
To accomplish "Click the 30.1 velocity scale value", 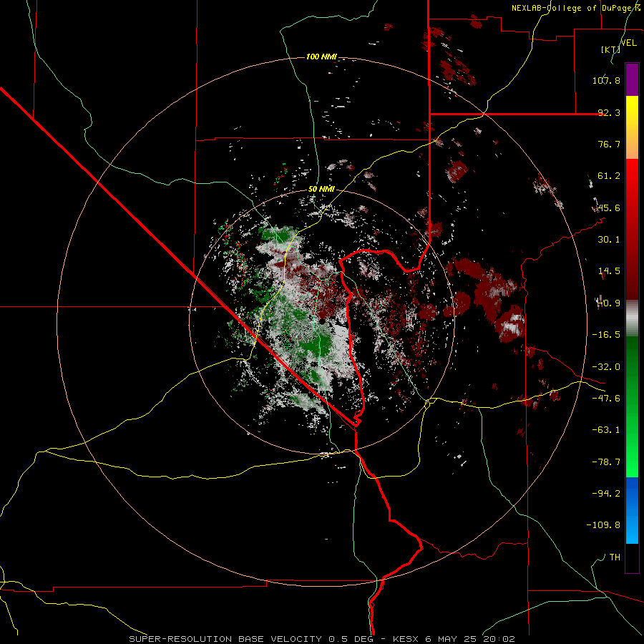I will [609, 240].
